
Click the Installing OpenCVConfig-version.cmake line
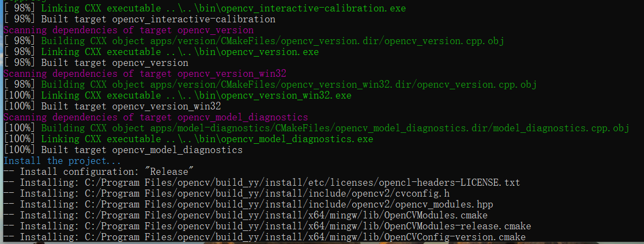(265, 237)
